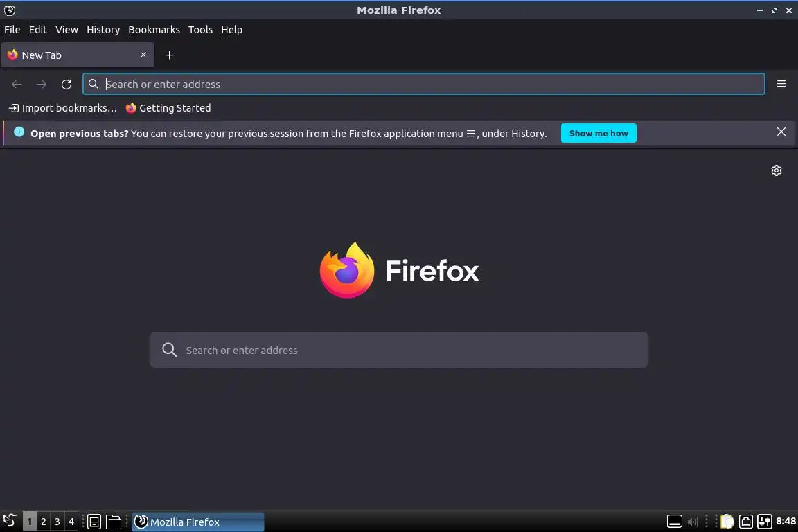Focus the top address bar field
Image resolution: width=798 pixels, height=532 pixels.
423,84
